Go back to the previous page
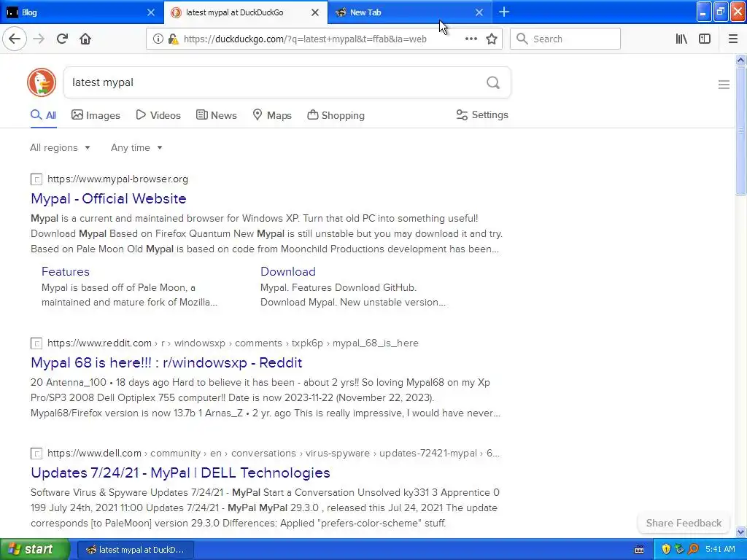The image size is (747, 560). tap(15, 39)
